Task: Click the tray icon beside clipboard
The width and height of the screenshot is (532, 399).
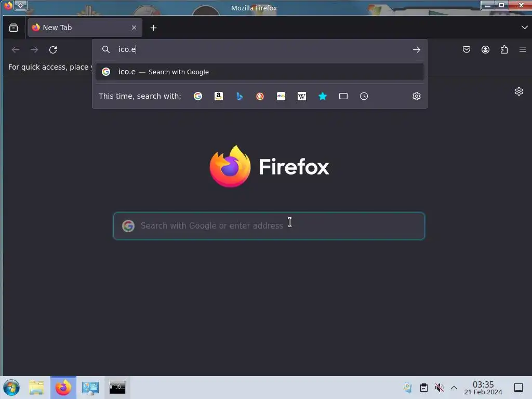Action: [x=408, y=388]
